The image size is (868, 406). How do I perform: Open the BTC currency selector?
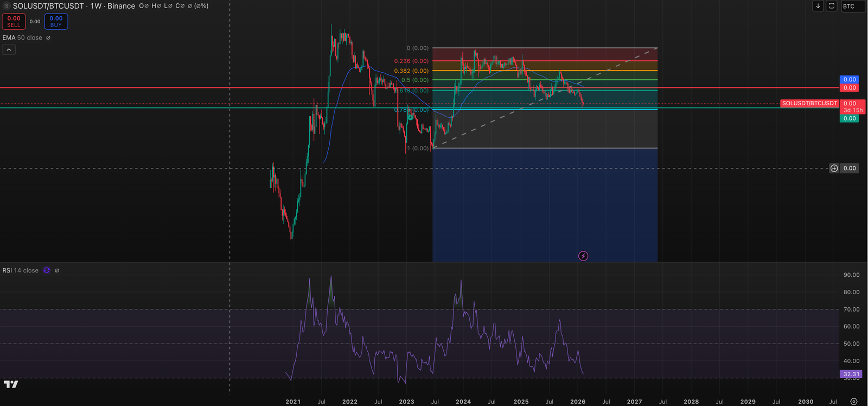click(x=852, y=7)
